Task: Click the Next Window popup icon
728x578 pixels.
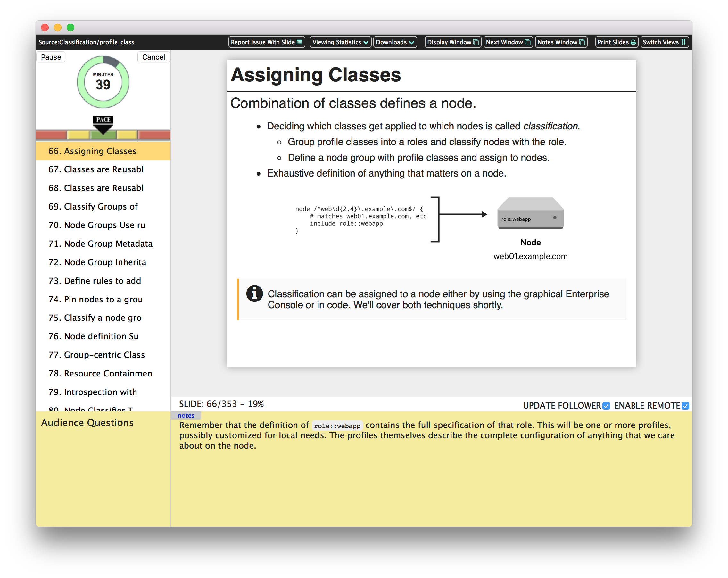Action: click(x=527, y=42)
